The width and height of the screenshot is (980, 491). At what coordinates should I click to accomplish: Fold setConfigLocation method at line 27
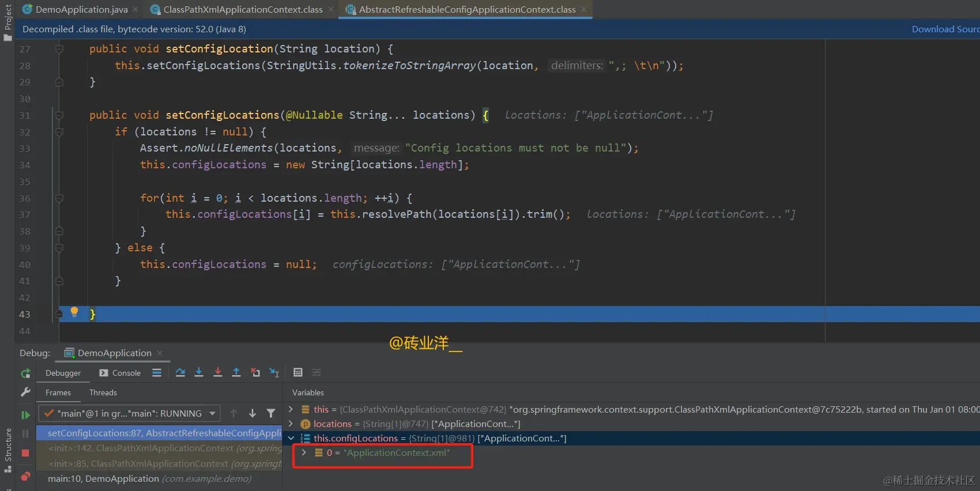coord(59,49)
